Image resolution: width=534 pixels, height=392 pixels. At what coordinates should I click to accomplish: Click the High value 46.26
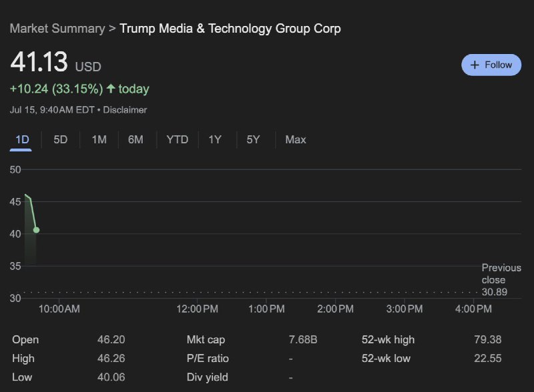click(111, 358)
